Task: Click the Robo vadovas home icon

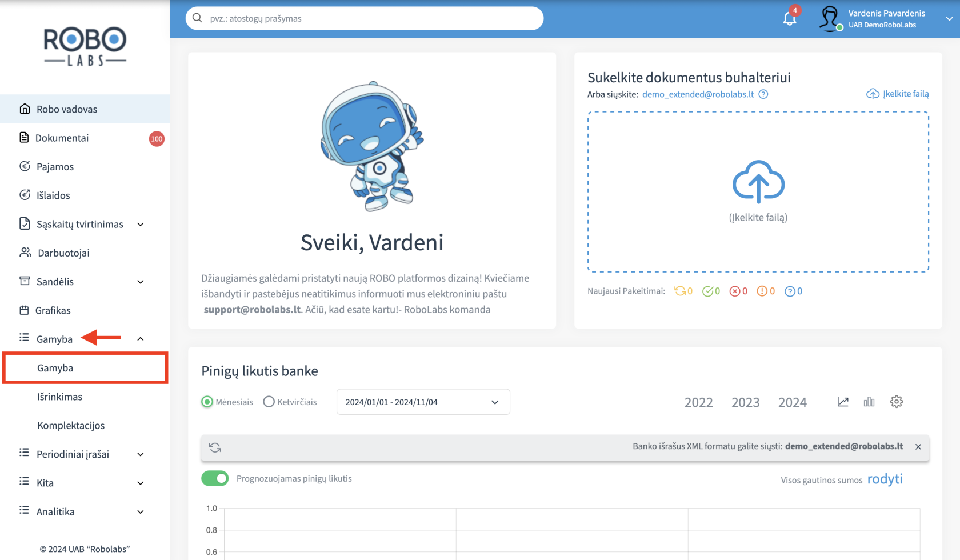Action: (x=25, y=109)
